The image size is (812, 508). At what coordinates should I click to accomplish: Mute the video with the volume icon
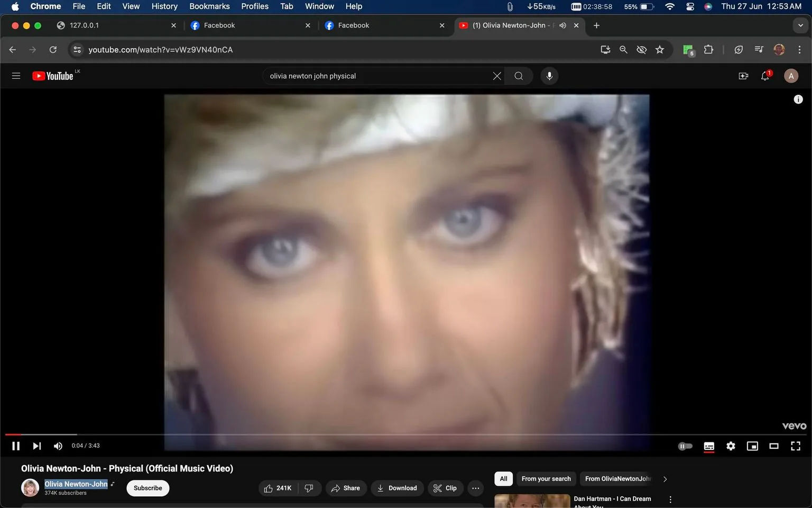[58, 446]
